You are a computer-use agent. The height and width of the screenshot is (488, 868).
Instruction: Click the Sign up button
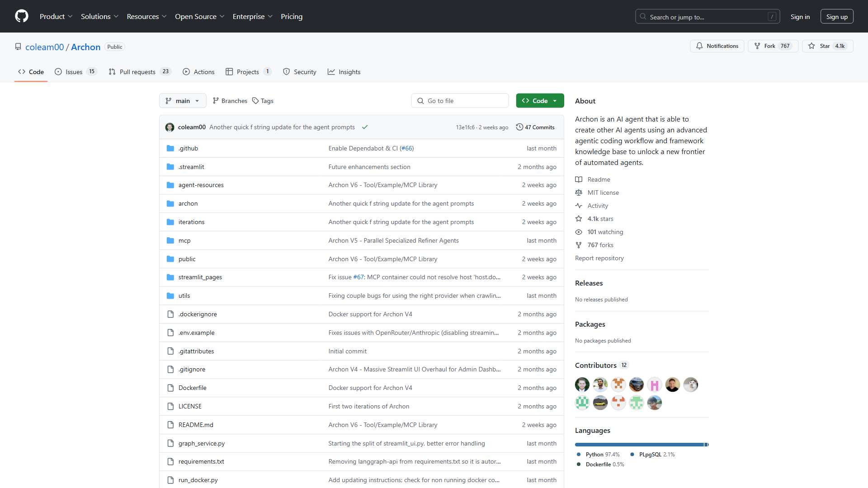click(837, 17)
